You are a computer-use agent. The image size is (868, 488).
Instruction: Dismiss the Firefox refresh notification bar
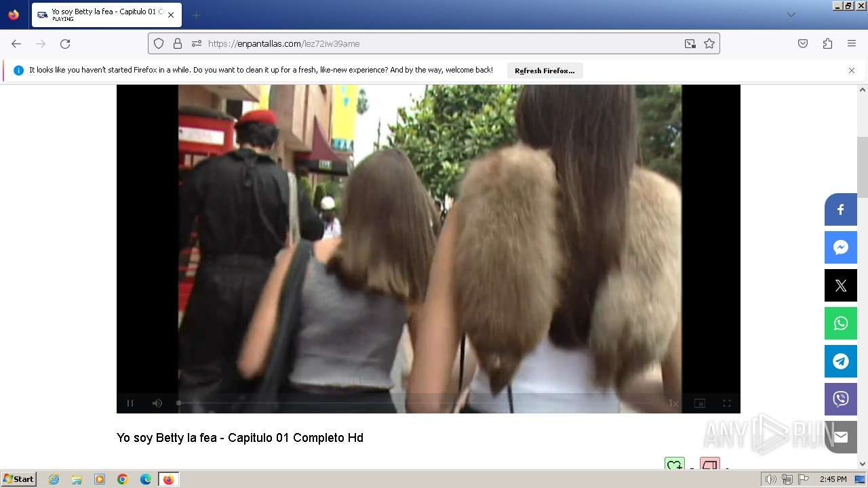click(x=852, y=70)
